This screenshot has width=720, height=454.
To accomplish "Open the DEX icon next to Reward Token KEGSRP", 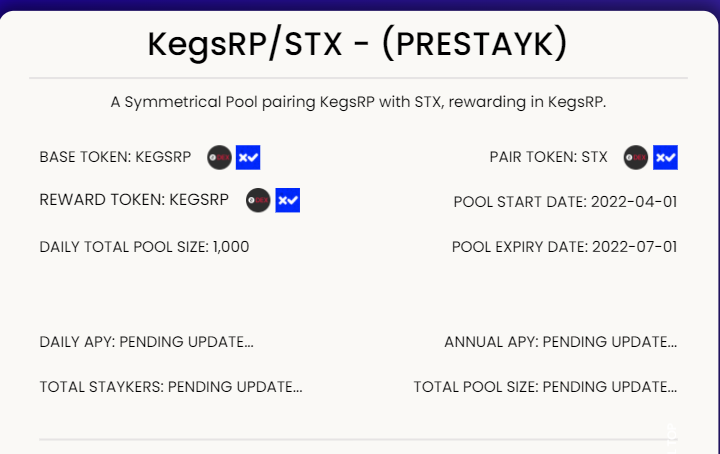I will point(258,200).
